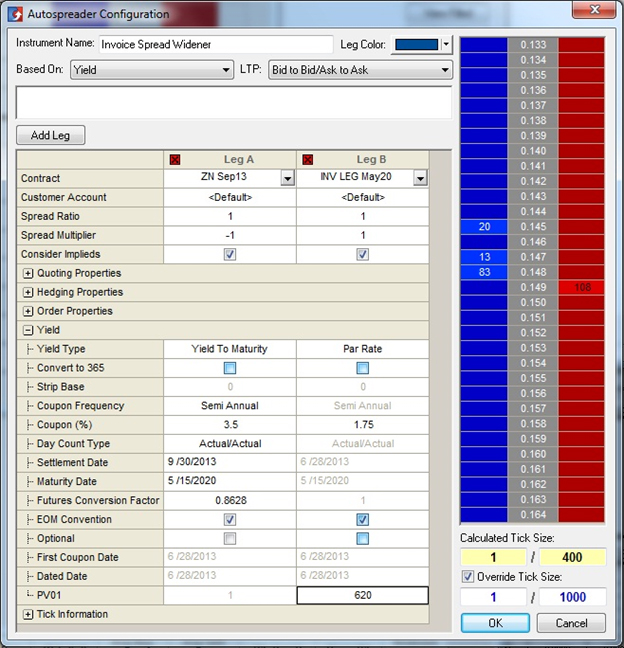624x648 pixels.
Task: Expand the Quoting Properties section
Action: (27, 273)
